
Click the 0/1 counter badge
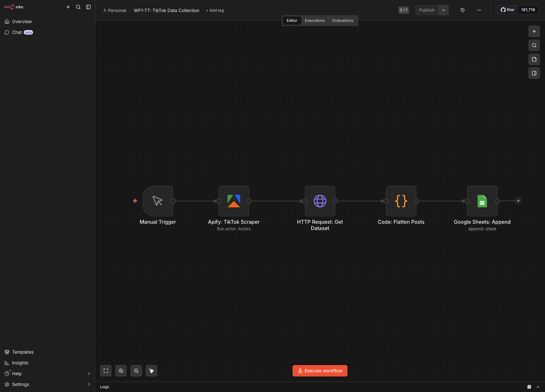tap(404, 10)
